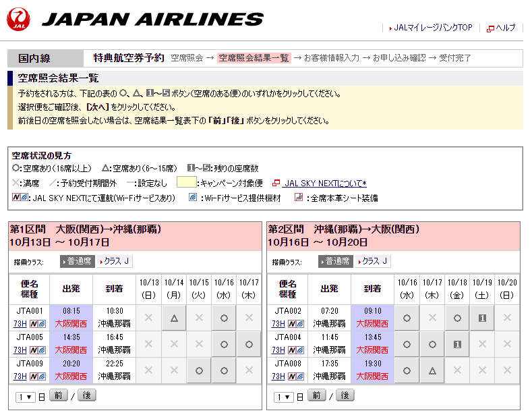Open 73H aircraft link for JTA009
The height and width of the screenshot is (419, 532).
click(x=20, y=376)
